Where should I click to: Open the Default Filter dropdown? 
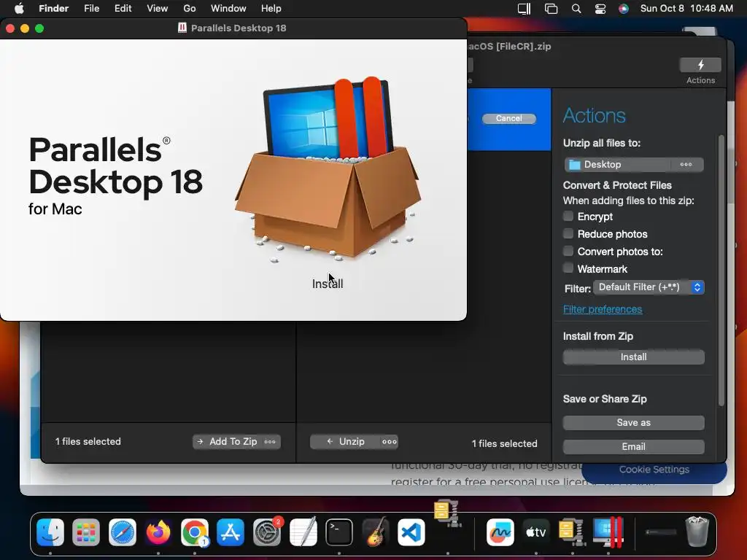click(649, 287)
